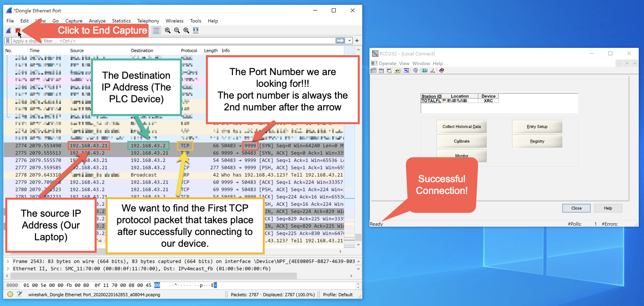Open the Wireless menu
644x306 pixels.
(x=175, y=21)
